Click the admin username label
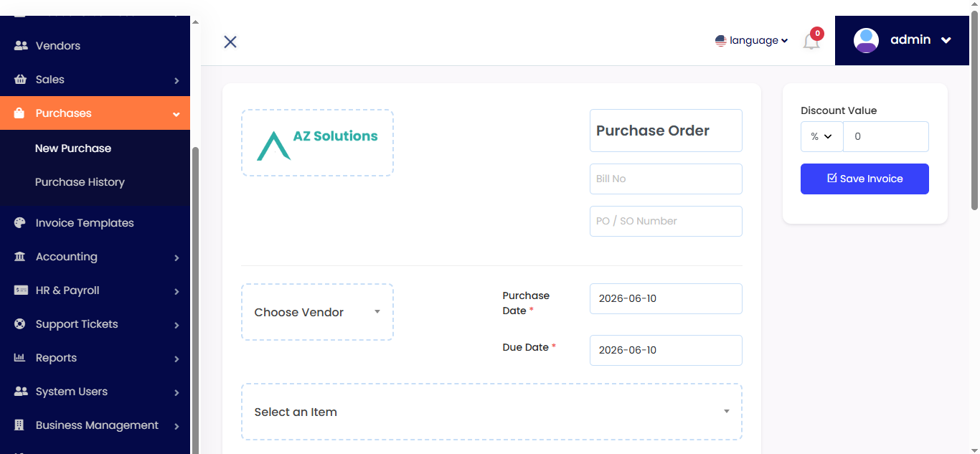The image size is (980, 454). 910,40
